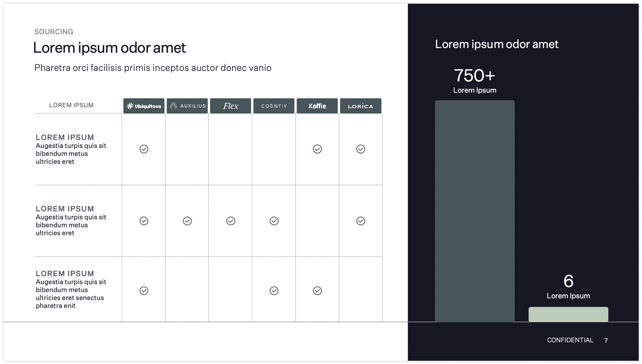Image resolution: width=642 pixels, height=364 pixels.
Task: Click the Flex logo header
Action: 231,106
